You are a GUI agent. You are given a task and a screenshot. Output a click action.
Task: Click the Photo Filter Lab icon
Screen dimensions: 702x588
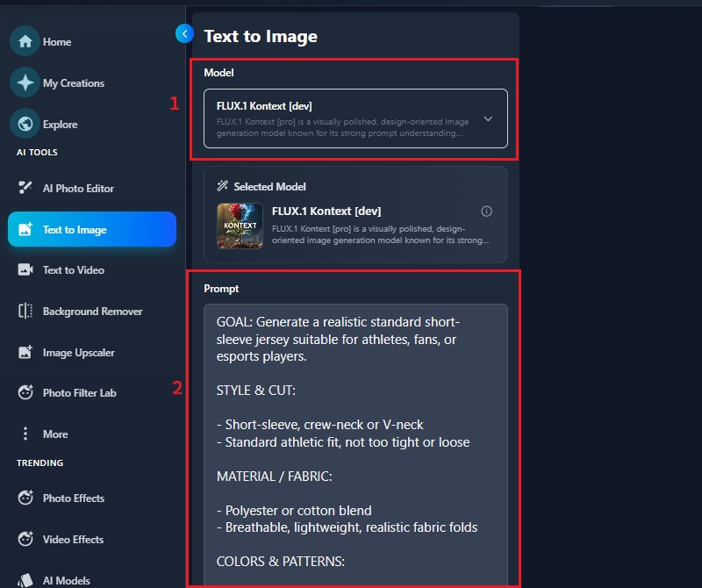25,392
